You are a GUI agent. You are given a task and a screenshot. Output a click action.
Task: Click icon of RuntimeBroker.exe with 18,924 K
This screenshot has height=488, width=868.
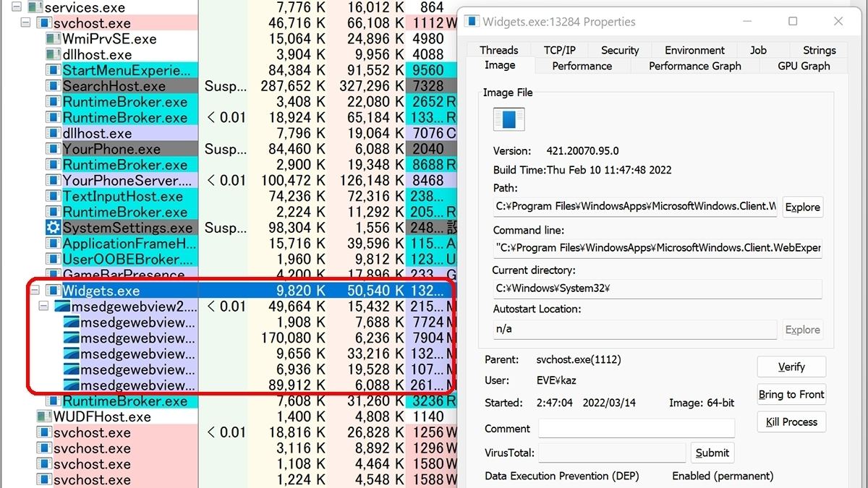pyautogui.click(x=53, y=118)
